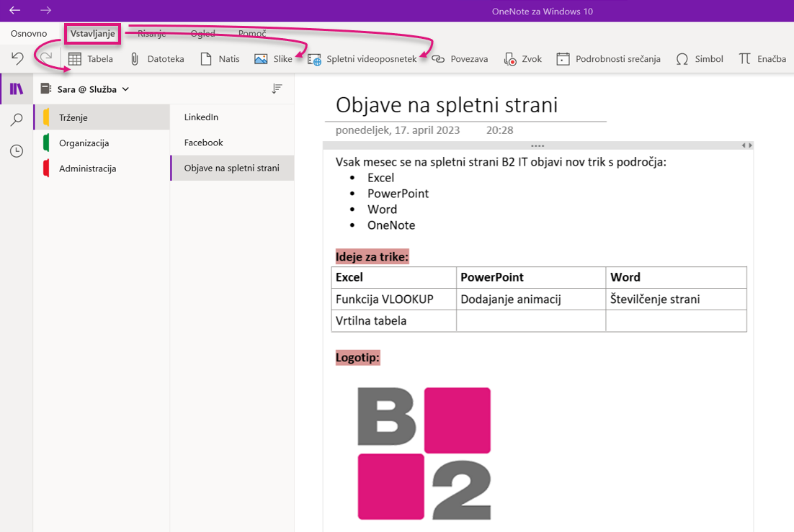794x532 pixels.
Task: Switch to the Osnovno tab
Action: coord(29,34)
